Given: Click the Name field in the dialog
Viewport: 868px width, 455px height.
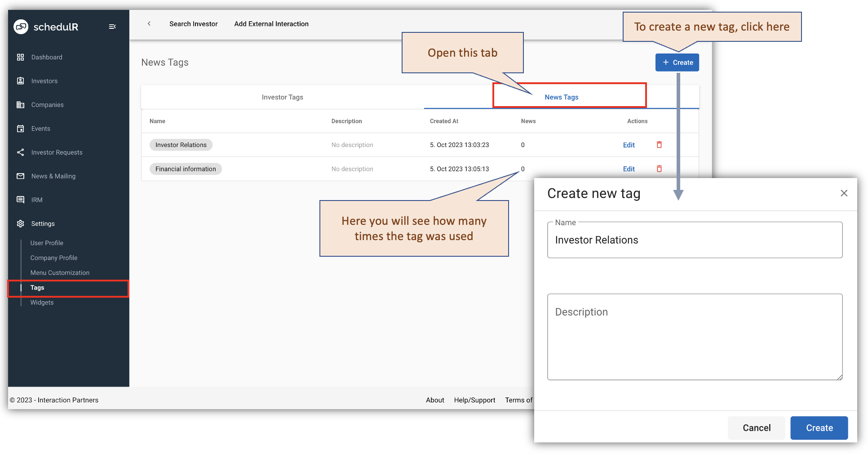Looking at the screenshot, I should point(695,240).
